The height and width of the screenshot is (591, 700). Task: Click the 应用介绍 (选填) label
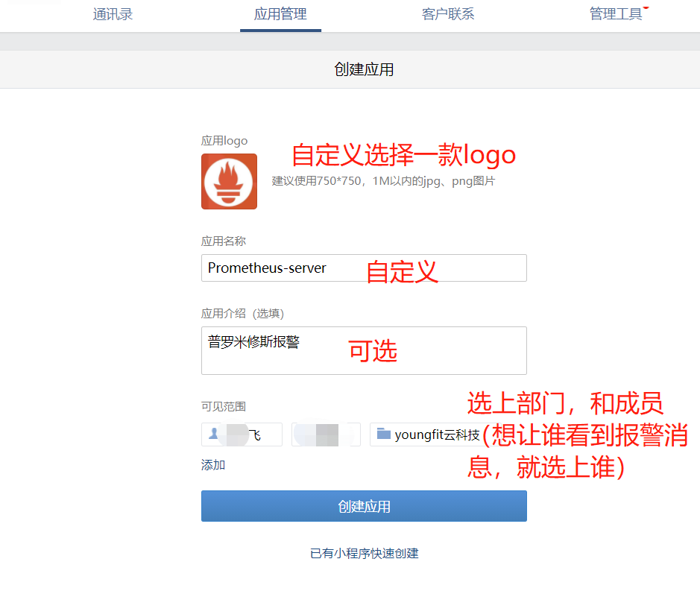tap(242, 314)
